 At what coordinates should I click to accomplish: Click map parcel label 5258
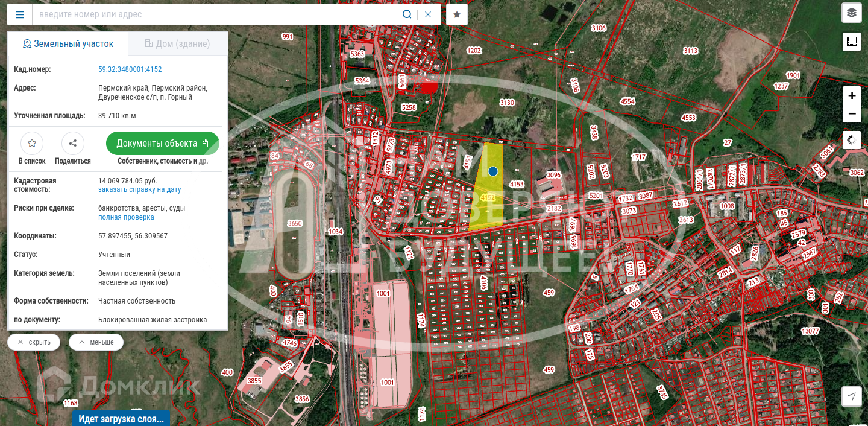tap(409, 107)
